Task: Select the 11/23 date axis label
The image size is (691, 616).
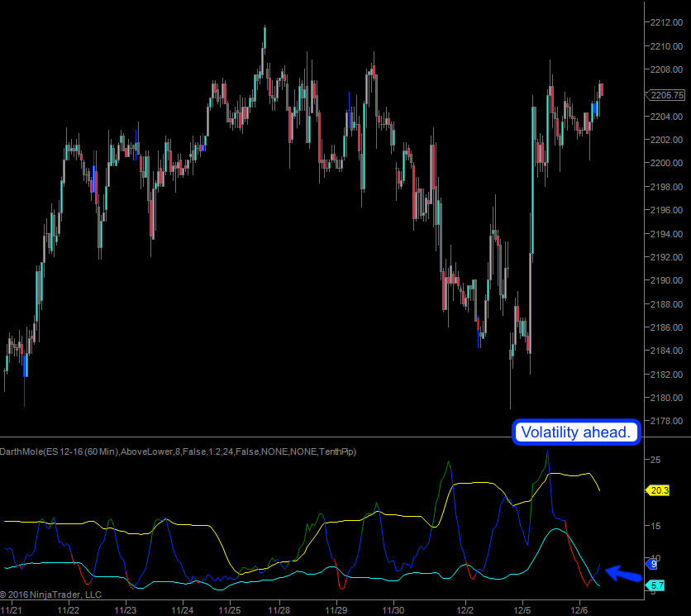Action: 125,611
